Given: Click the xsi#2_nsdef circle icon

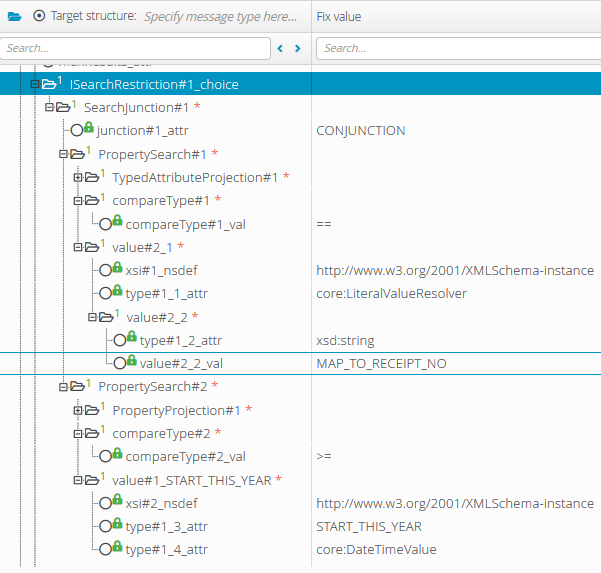Looking at the screenshot, I should (x=105, y=503).
